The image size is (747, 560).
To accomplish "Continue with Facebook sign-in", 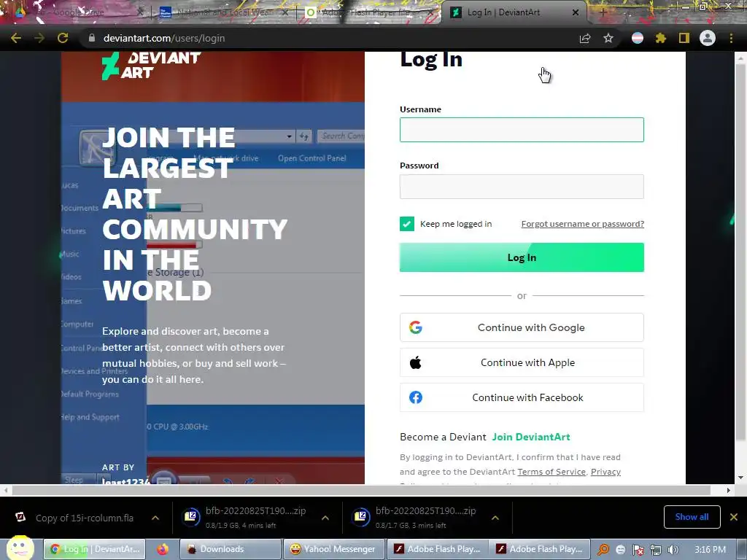I will click(522, 397).
